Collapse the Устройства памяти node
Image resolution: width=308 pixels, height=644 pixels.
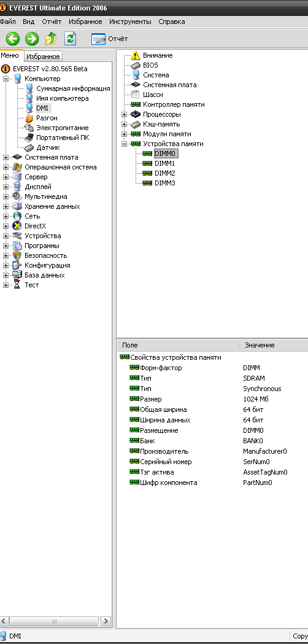click(125, 144)
